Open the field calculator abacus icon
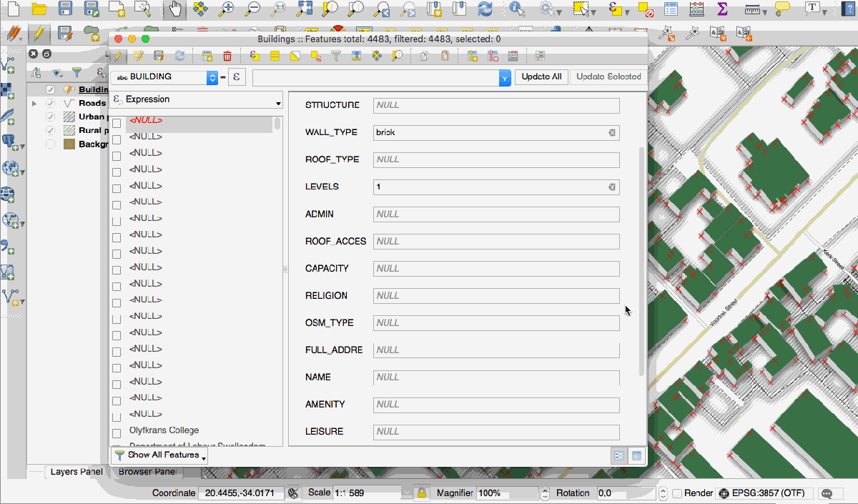858x504 pixels. click(x=696, y=9)
